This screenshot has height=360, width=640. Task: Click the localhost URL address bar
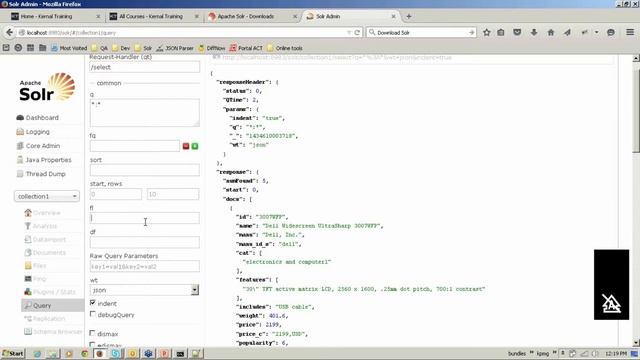[x=184, y=33]
